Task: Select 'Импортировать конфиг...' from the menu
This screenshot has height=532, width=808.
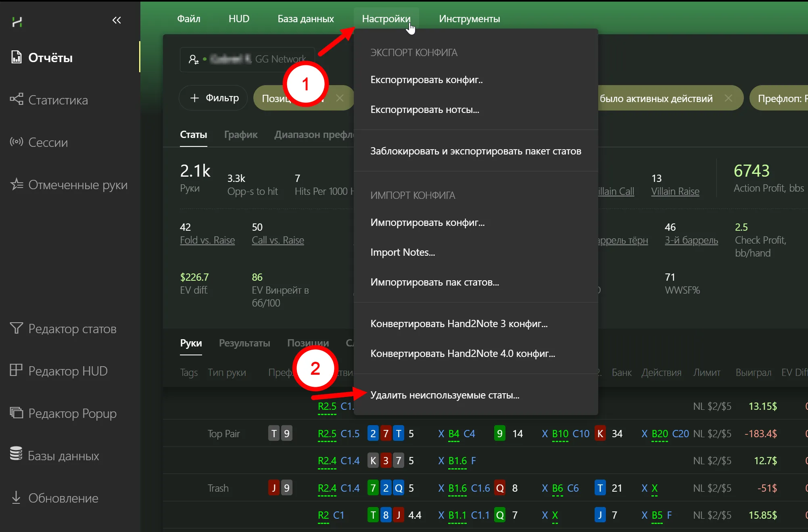Action: pyautogui.click(x=427, y=222)
